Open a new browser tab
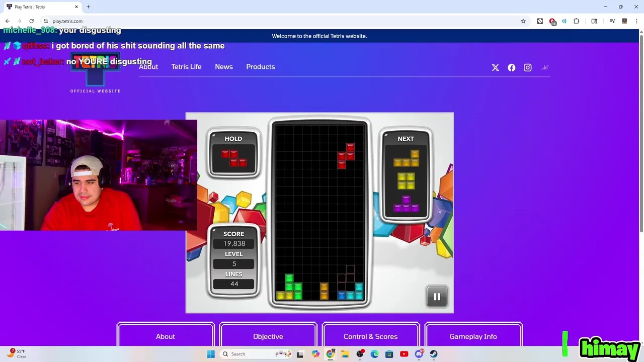 click(89, 7)
